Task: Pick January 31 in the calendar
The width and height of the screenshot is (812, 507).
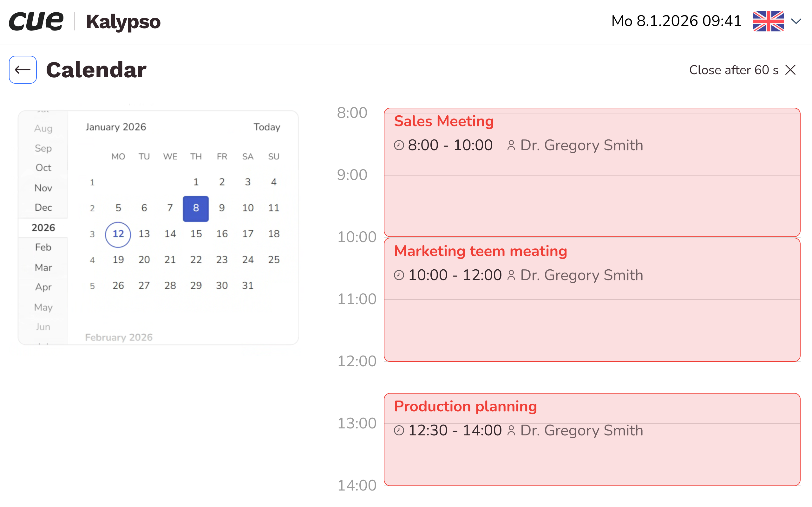Action: click(x=248, y=286)
